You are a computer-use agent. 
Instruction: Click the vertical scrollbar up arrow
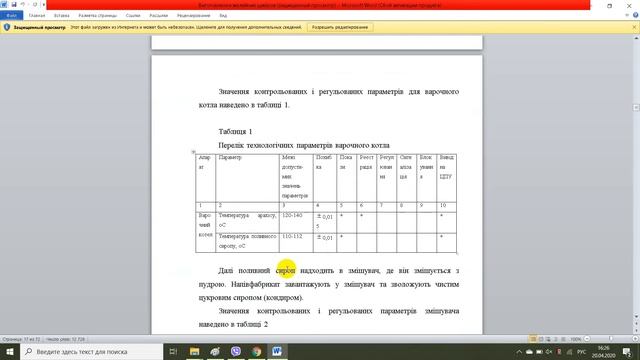click(x=636, y=38)
